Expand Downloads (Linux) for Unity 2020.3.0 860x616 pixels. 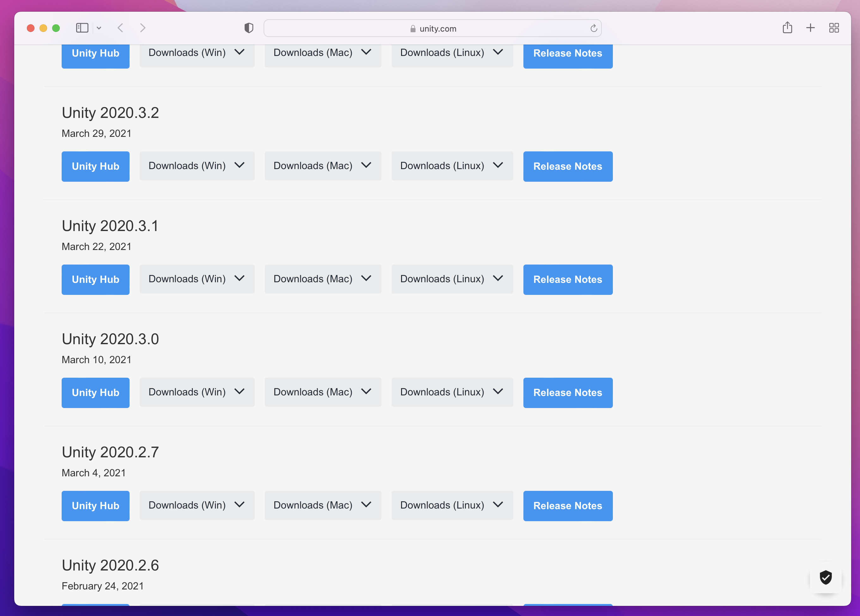coord(452,392)
